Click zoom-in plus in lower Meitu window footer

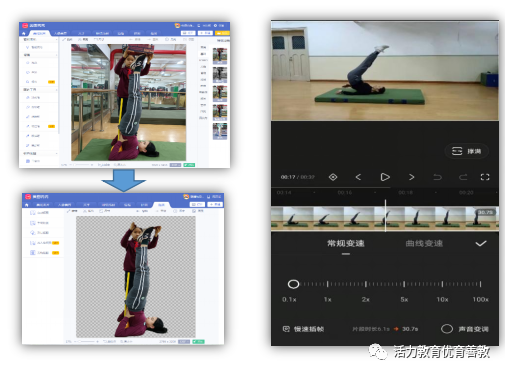[97, 342]
